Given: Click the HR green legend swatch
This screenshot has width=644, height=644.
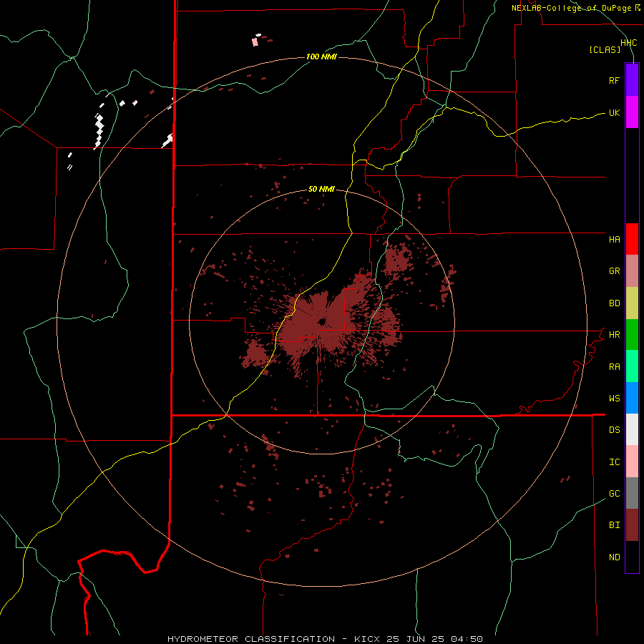Looking at the screenshot, I should (x=632, y=335).
